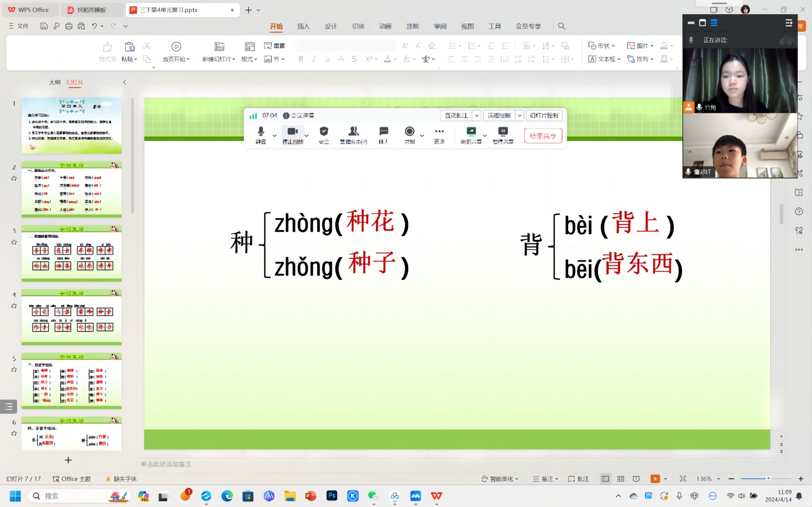Viewport: 812px width, 507px height.
Task: Expand remote control dropdown arrow
Action: point(519,115)
